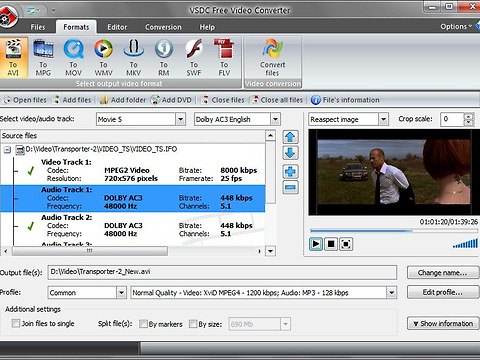The height and width of the screenshot is (360, 480).
Task: Close files using the toolbar item
Action: coord(223,100)
